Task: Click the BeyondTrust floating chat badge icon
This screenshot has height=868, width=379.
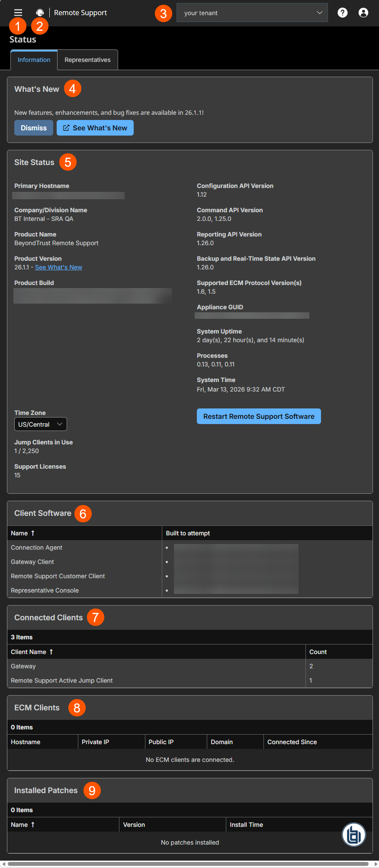Action: point(354,835)
